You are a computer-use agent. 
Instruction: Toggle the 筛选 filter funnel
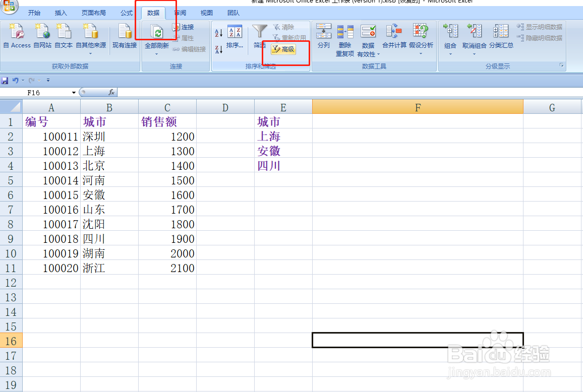(x=260, y=36)
